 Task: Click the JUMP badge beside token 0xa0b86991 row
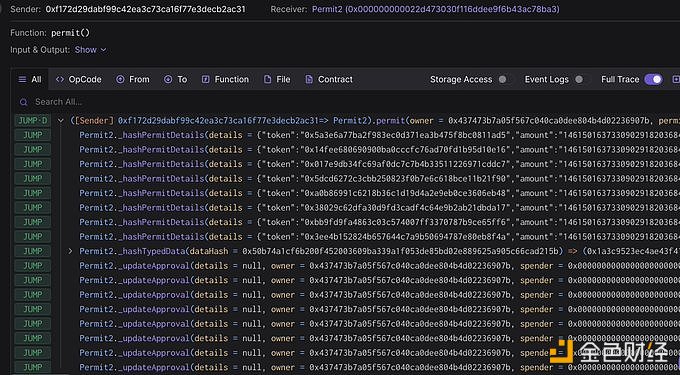(33, 193)
